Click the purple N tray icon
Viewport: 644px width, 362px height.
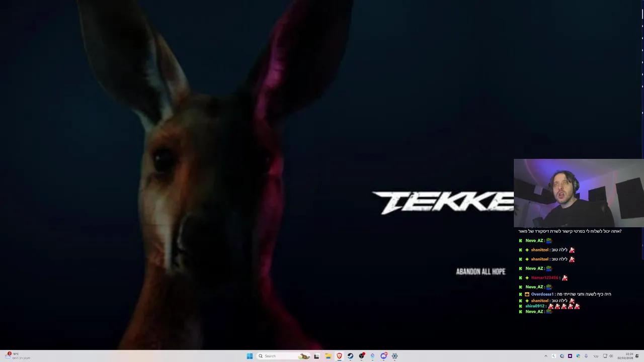570,356
